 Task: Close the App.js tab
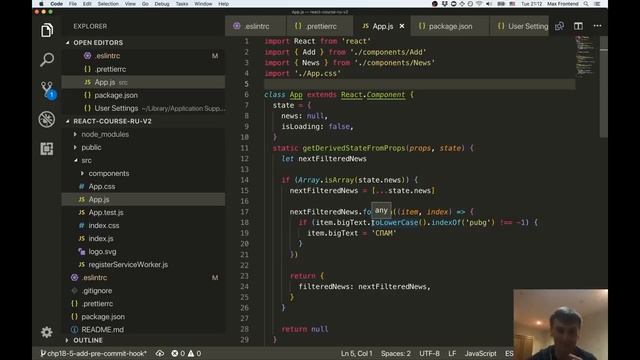click(402, 26)
